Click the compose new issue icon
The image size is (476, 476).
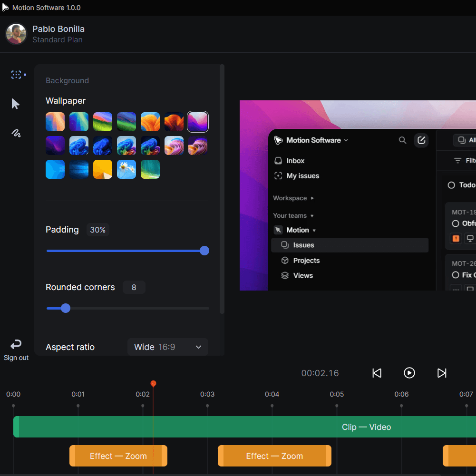pyautogui.click(x=421, y=140)
